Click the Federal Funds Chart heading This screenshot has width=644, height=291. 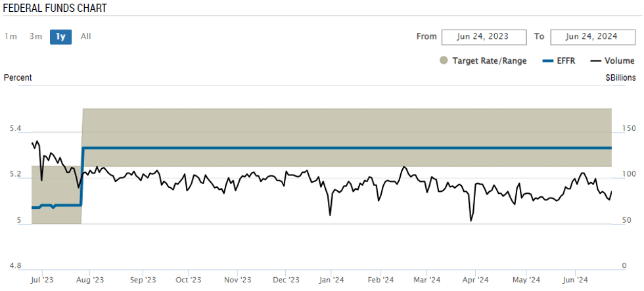[x=55, y=8]
